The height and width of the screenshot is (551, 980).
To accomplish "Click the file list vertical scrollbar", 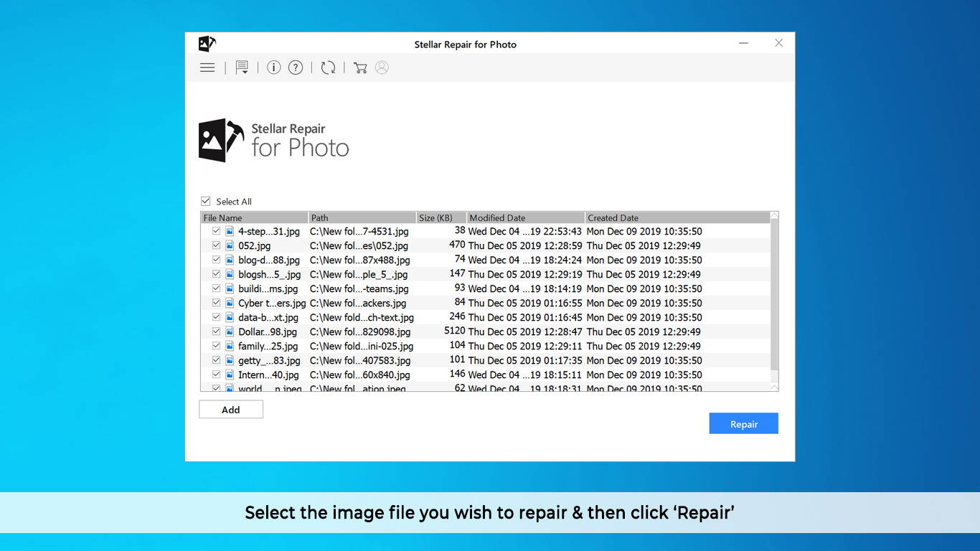I will point(774,294).
